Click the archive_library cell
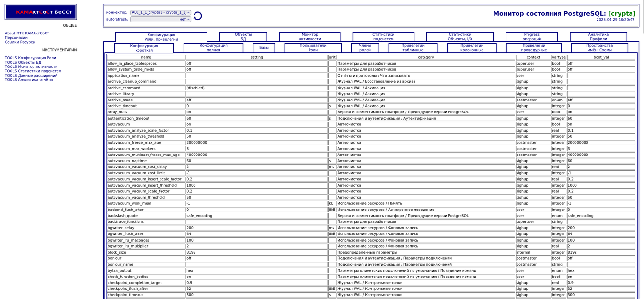Viewport: 644px width, 299px height. [x=146, y=94]
